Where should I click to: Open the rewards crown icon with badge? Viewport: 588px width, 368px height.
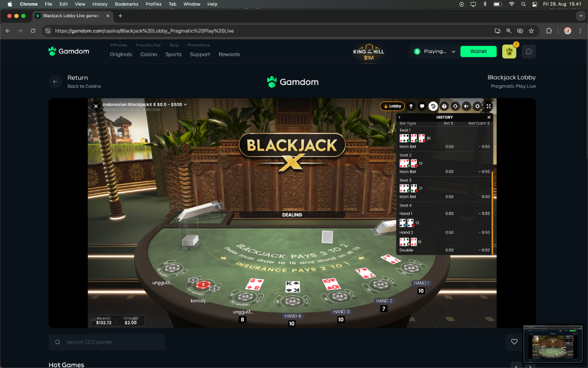coord(509,52)
